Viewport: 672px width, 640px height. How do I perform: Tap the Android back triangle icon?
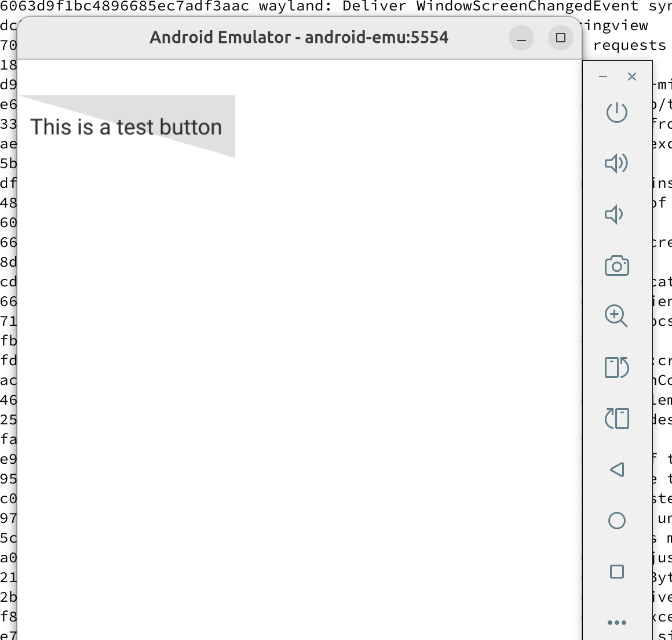[617, 470]
